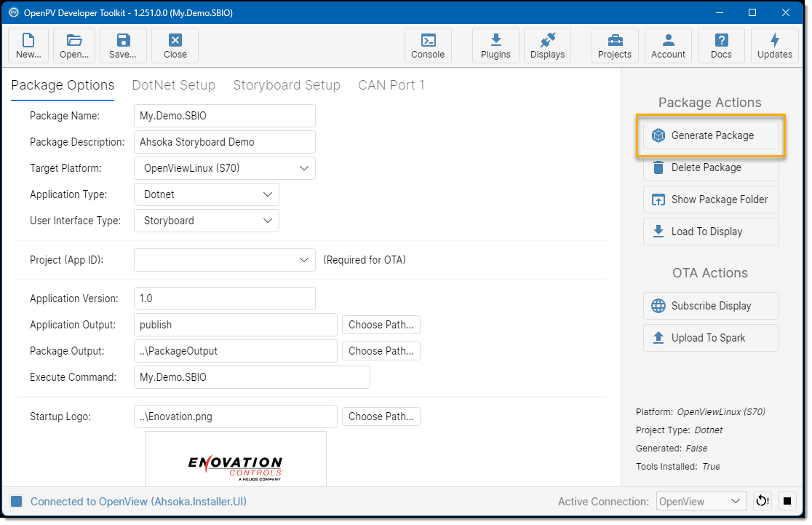Click the Generate Package button
The width and height of the screenshot is (812, 525).
711,135
